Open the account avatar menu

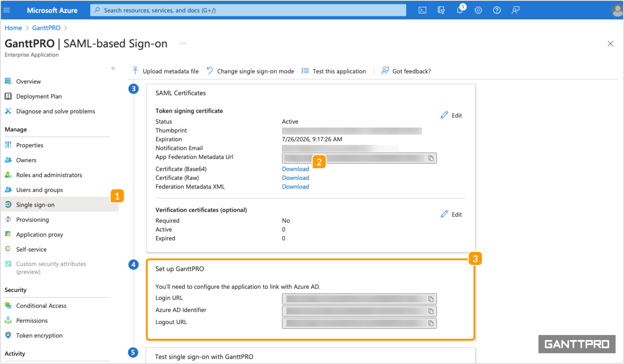(617, 10)
